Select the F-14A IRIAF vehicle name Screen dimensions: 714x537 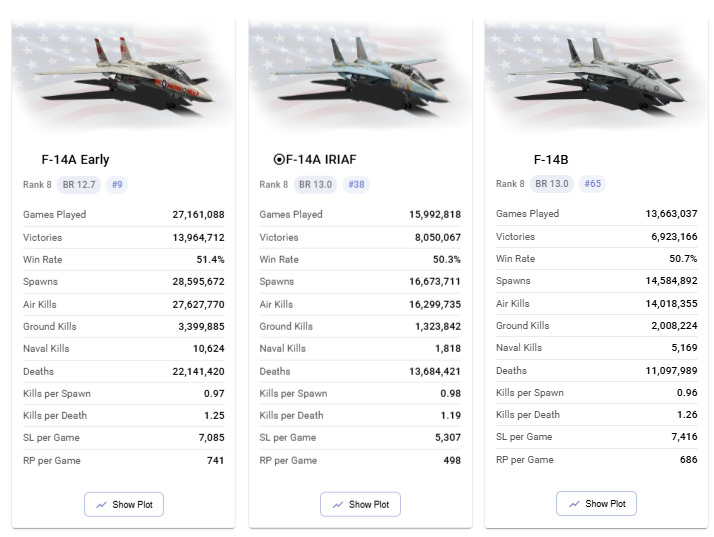[321, 159]
